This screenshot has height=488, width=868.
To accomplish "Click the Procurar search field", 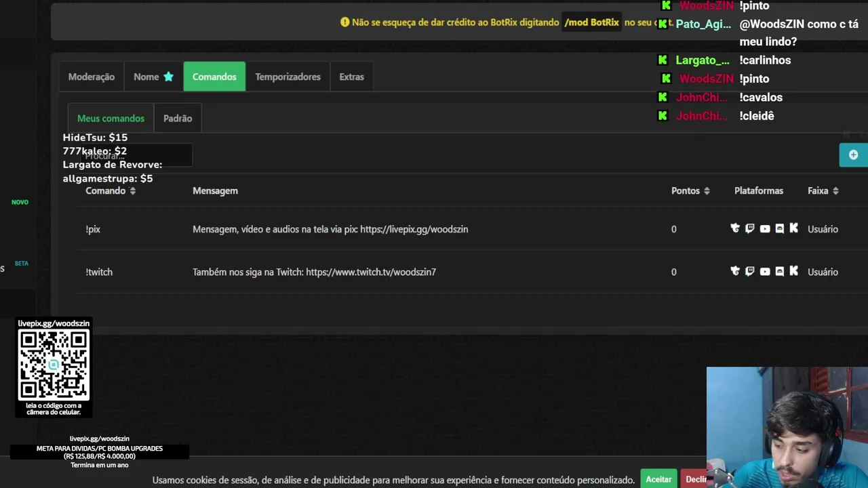I will [134, 156].
